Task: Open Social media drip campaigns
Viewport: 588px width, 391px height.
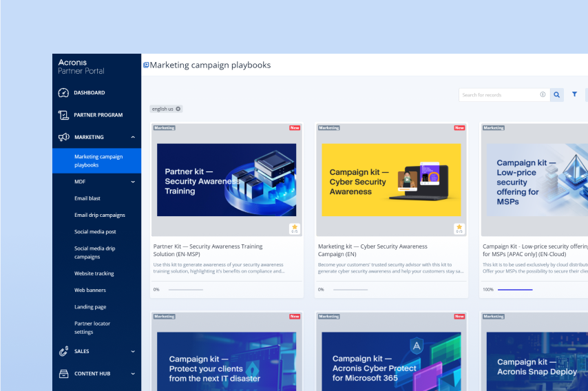Action: pyautogui.click(x=95, y=253)
